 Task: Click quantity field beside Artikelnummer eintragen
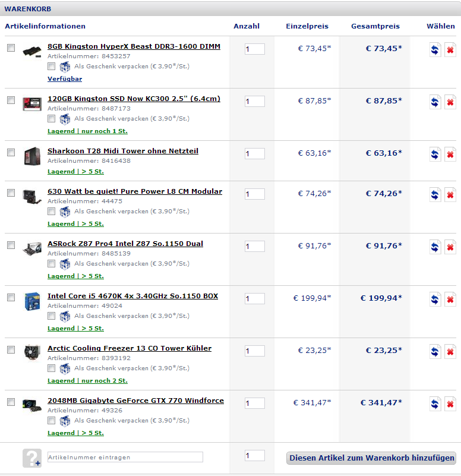(x=255, y=455)
